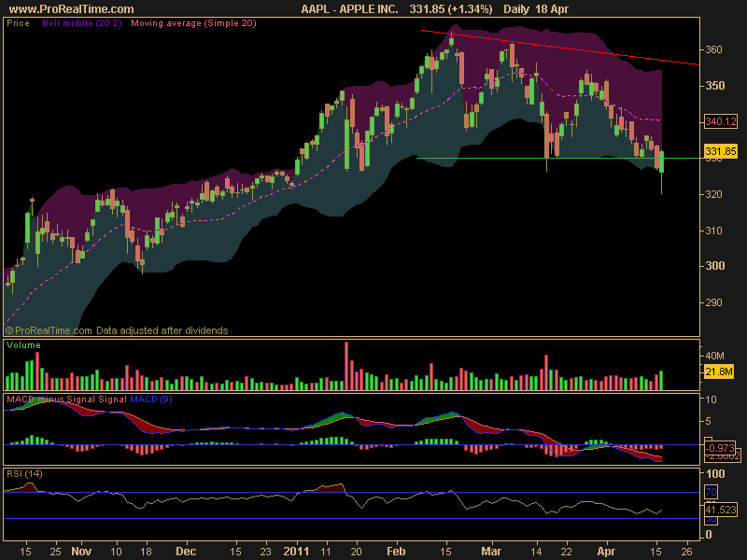
Task: Select the RSI (14) panel label
Action: (24, 474)
